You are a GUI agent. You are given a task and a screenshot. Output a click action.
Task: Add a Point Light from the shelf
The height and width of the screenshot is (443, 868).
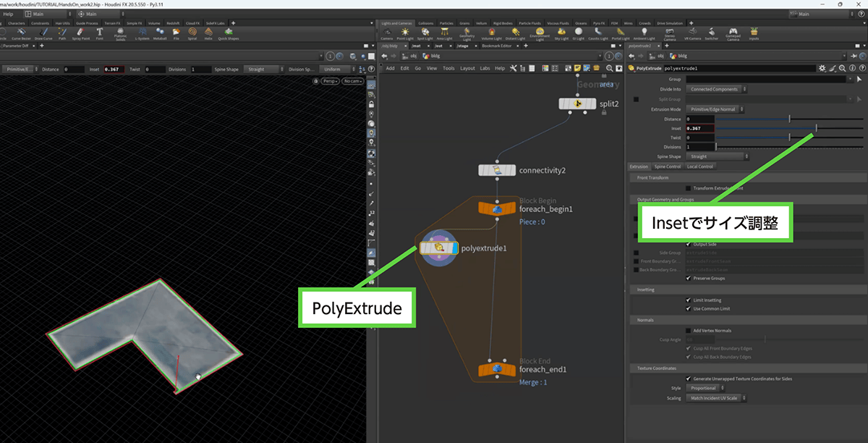[x=406, y=33]
